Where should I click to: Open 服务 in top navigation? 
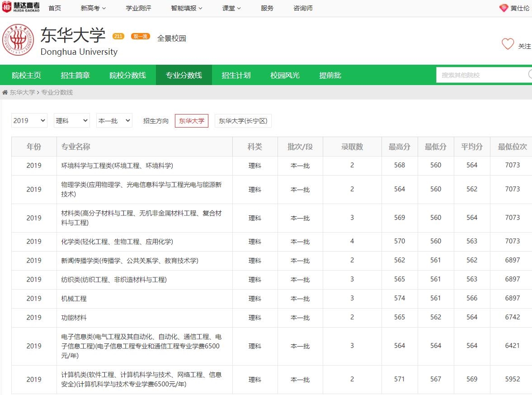pos(267,8)
